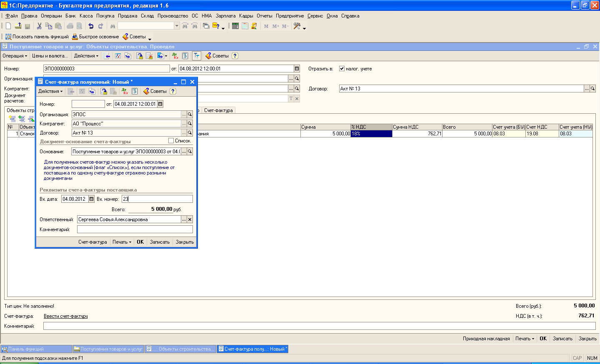Click Записать in the invoice dialog

point(160,242)
